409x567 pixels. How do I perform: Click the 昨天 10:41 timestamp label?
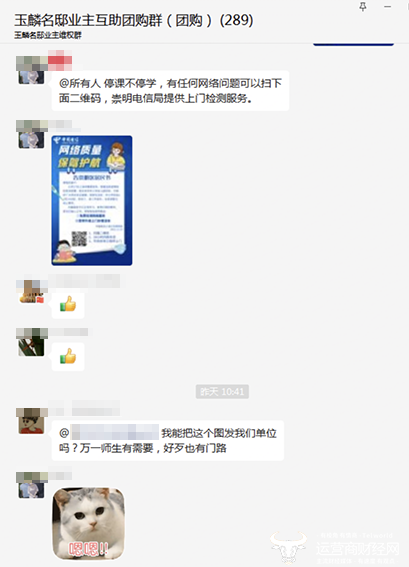tap(222, 392)
